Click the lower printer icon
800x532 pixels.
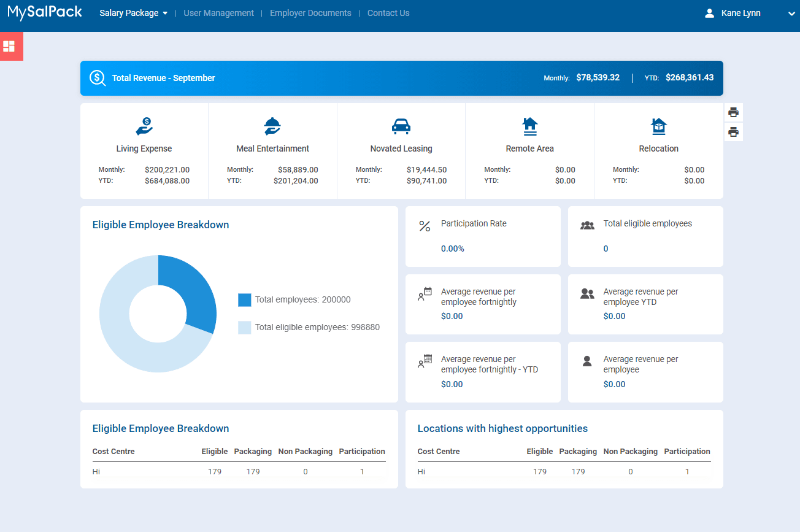pos(733,132)
